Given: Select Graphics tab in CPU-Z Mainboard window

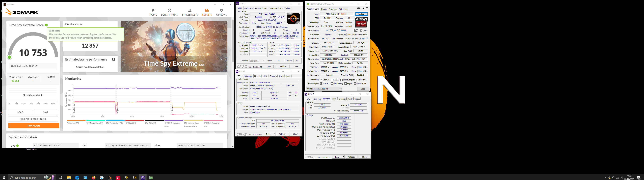Looking at the screenshot, I should coord(273,76).
